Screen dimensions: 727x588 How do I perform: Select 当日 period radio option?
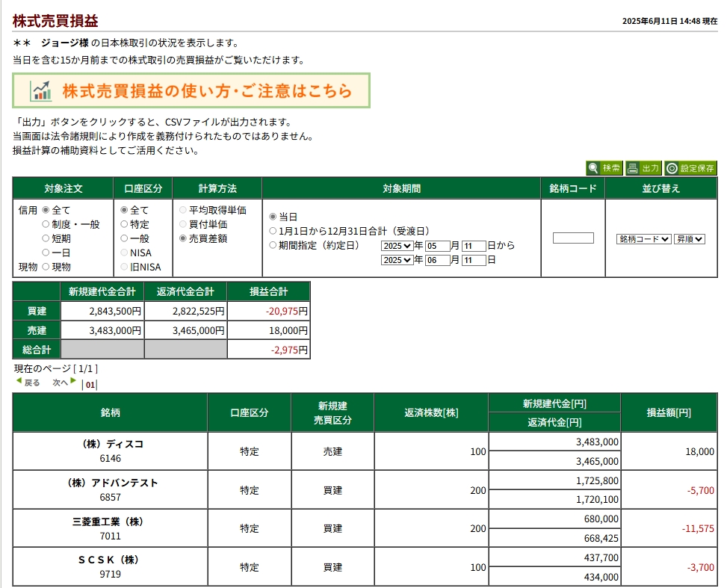click(x=273, y=217)
